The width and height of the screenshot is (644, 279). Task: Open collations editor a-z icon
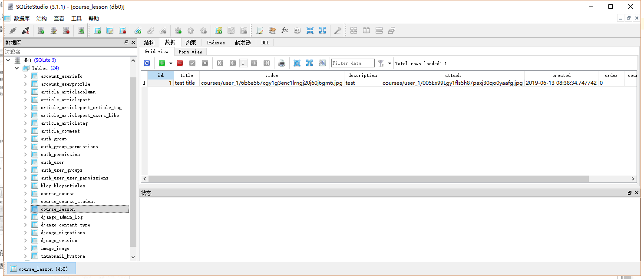click(x=297, y=30)
